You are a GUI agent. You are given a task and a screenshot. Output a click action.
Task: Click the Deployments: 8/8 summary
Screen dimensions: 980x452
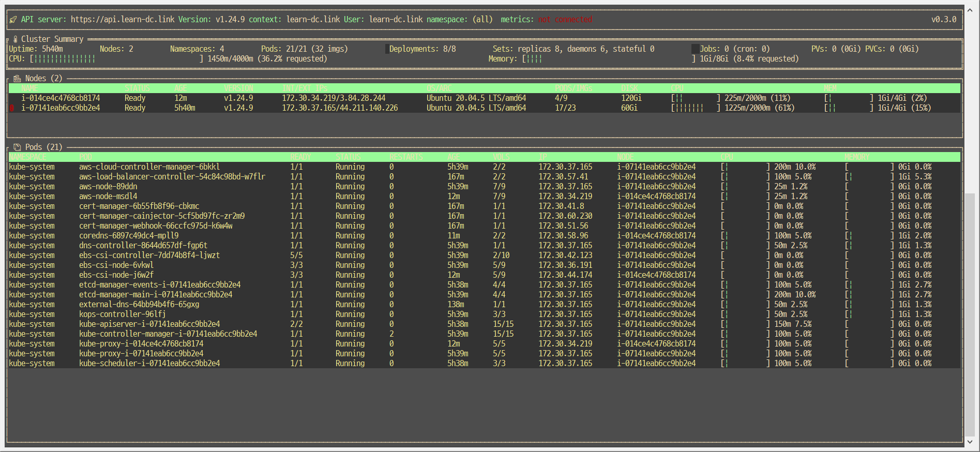[x=423, y=49]
